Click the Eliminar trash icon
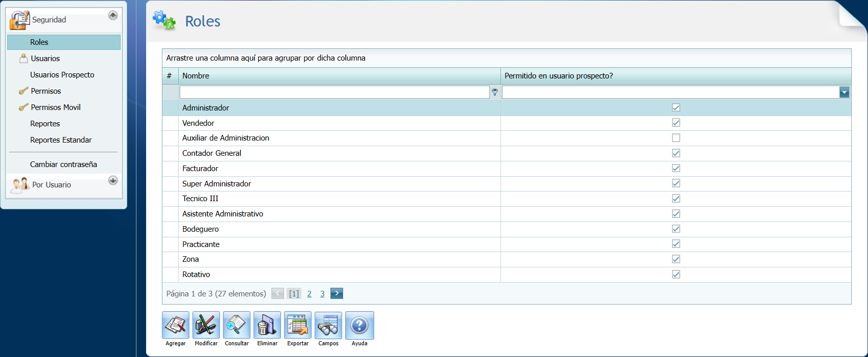This screenshot has height=357, width=868. click(267, 325)
